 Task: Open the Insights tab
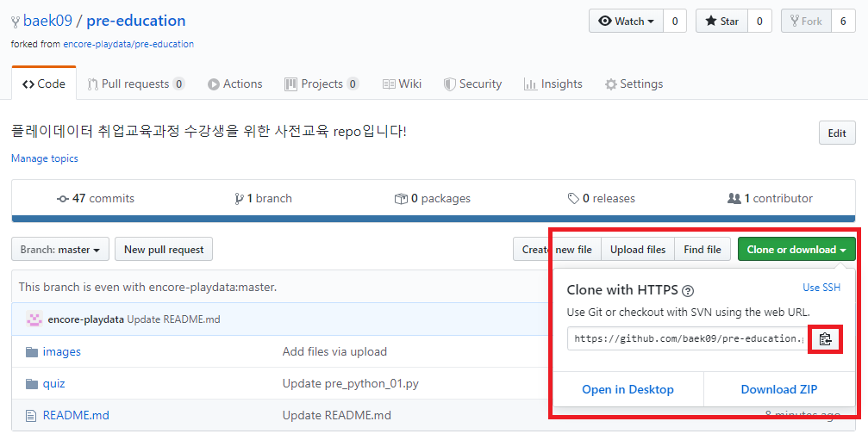553,84
